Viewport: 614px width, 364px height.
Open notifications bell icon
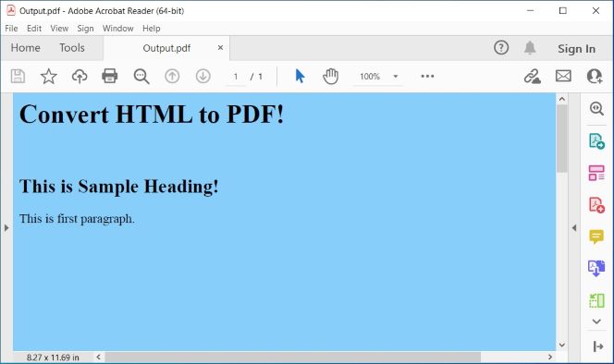coord(530,48)
